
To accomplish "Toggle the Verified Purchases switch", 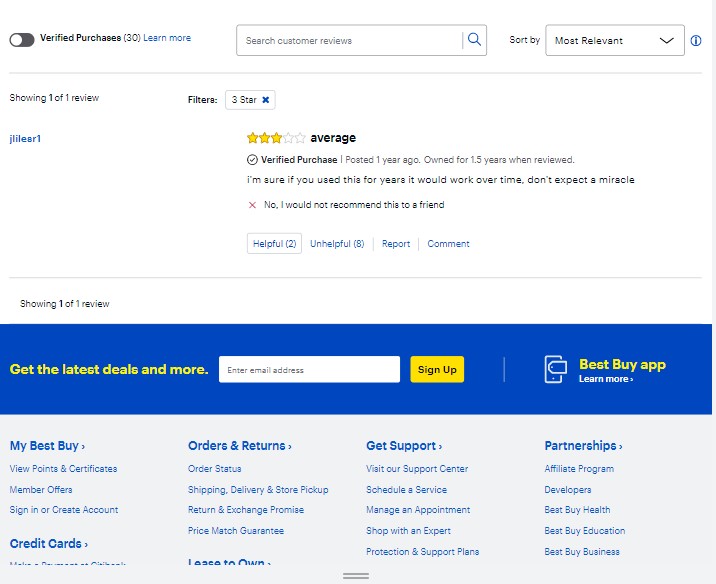I will coord(22,40).
